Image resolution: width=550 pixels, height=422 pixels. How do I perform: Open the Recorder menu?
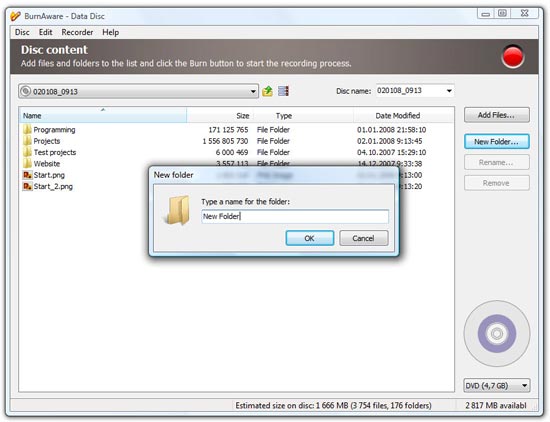coord(77,32)
